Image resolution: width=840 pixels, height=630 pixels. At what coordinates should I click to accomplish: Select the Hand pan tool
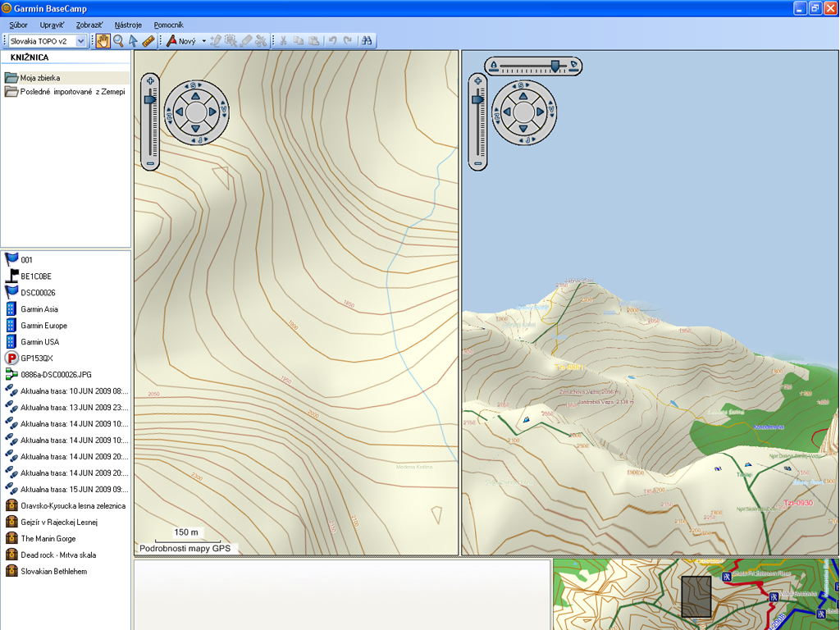point(103,41)
